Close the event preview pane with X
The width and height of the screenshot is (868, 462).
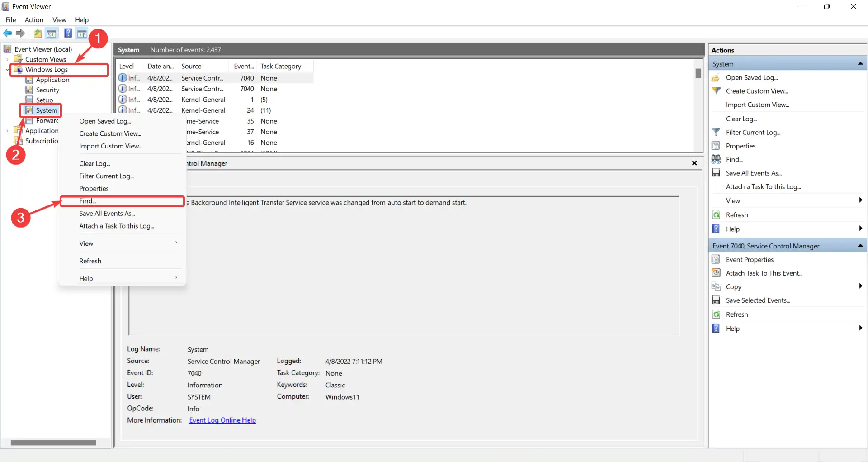point(694,163)
